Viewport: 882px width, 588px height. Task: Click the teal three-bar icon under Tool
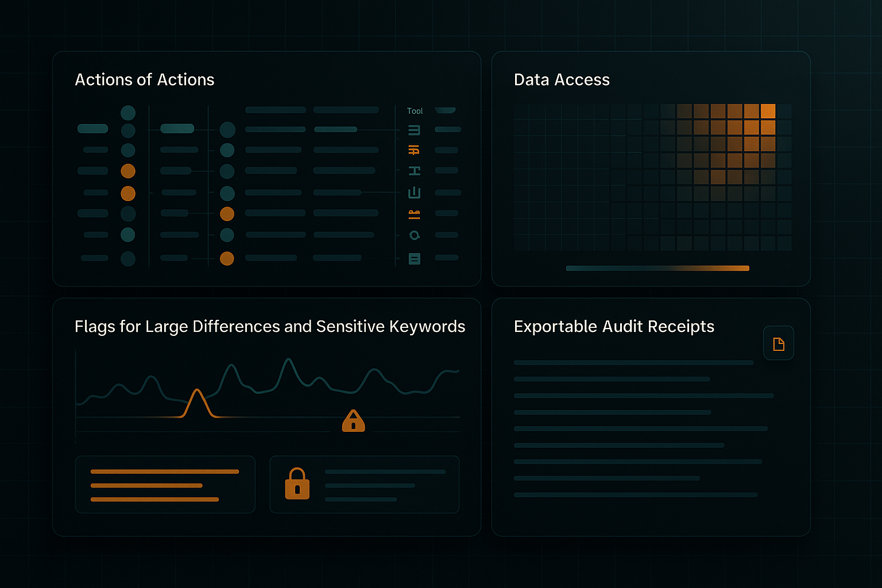coord(414,130)
